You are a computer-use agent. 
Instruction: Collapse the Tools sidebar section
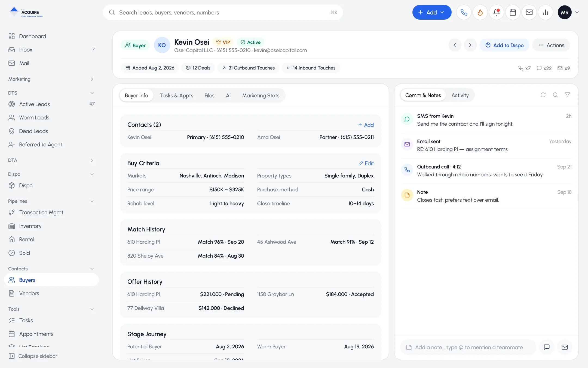pos(92,309)
